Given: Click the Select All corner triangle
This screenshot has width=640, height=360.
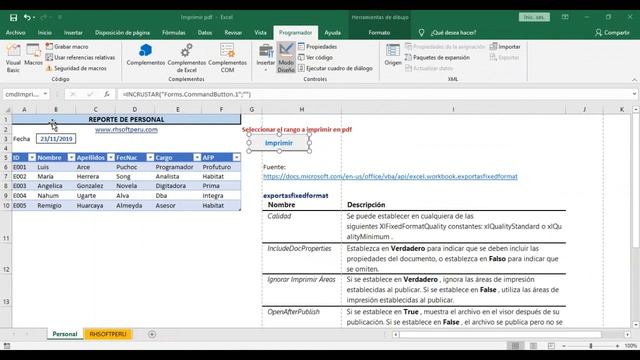Looking at the screenshot, I should pyautogui.click(x=7, y=109).
